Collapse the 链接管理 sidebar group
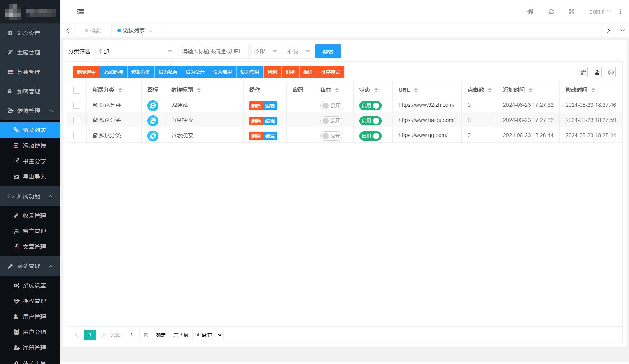This screenshot has height=364, width=629. coord(30,111)
